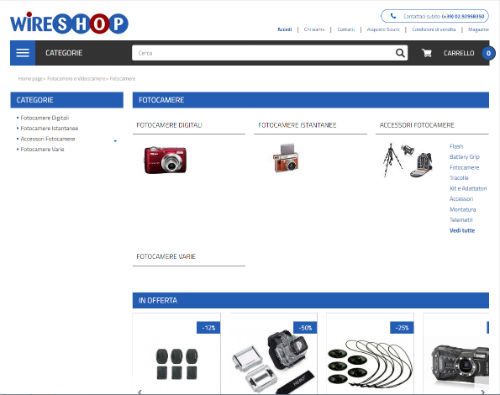500x395 pixels.
Task: Open the Telemetri subcategory link
Action: 461,220
